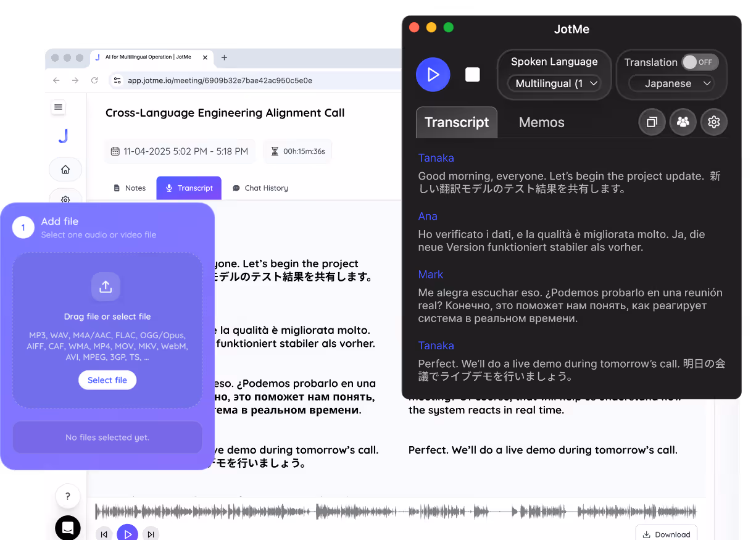Click the site info icon in address bar
The width and height of the screenshot is (756, 540).
pos(118,80)
